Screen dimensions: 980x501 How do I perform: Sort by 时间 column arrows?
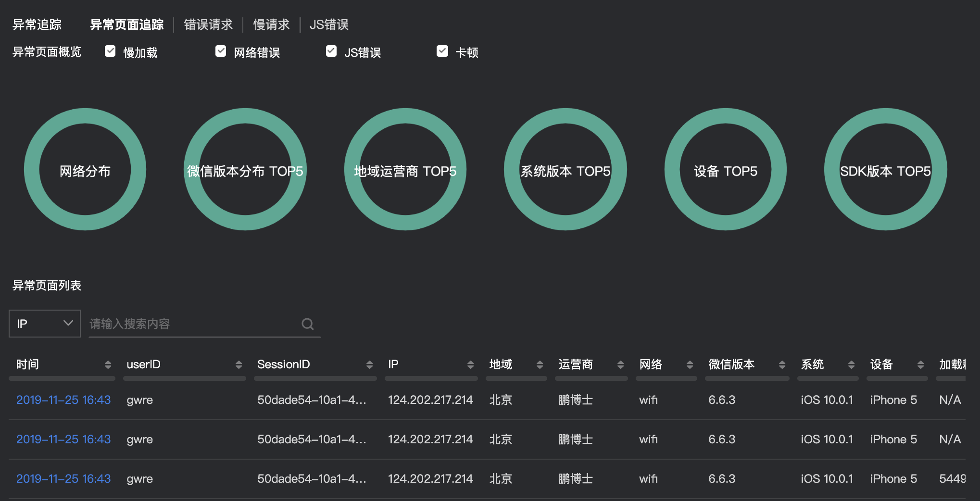[x=108, y=365]
